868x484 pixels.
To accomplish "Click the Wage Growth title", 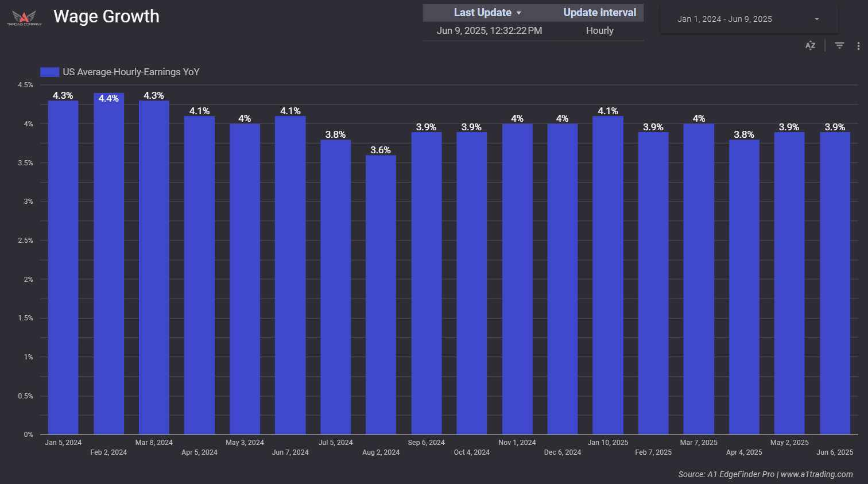I will click(106, 17).
